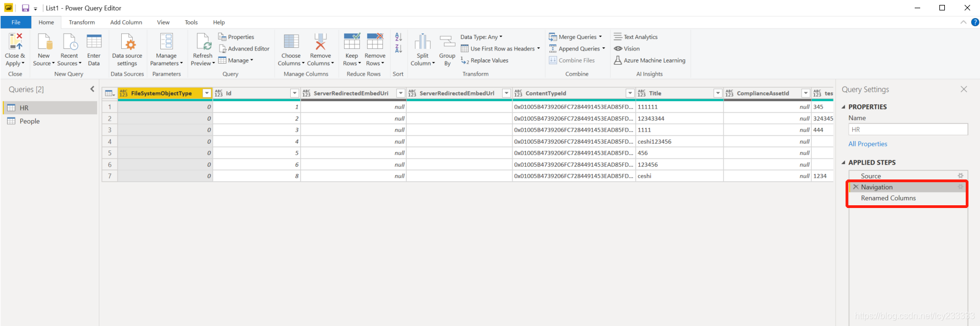Click the Split Column icon
Viewport: 980px width, 326px height.
tap(423, 42)
